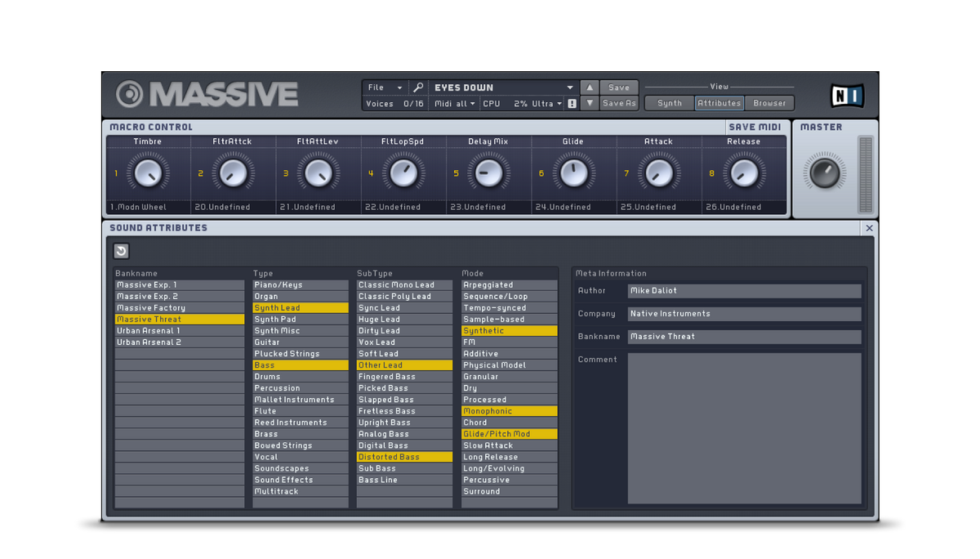Switch to Browser view
Image resolution: width=980 pixels, height=559 pixels.
pyautogui.click(x=769, y=103)
